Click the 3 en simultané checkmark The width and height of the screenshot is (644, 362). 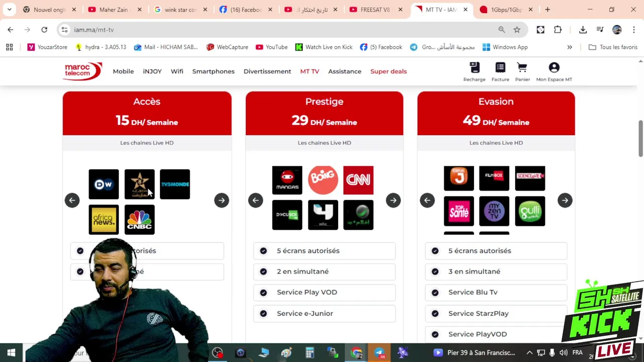pos(435,271)
